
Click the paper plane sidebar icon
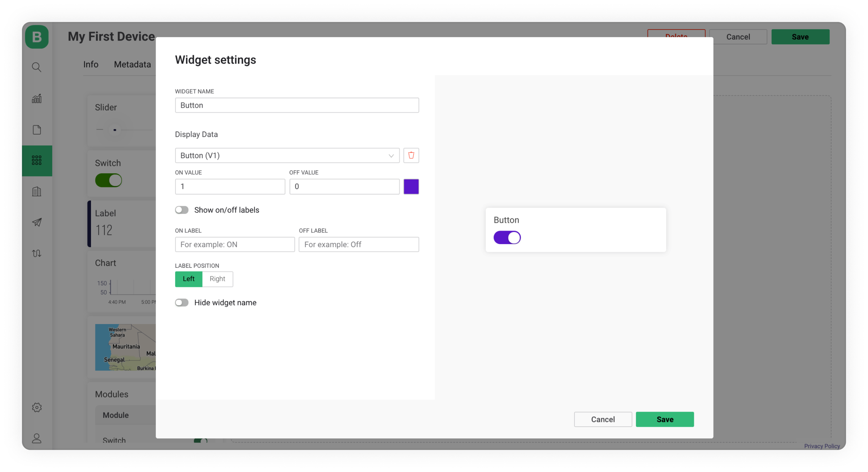tap(37, 222)
